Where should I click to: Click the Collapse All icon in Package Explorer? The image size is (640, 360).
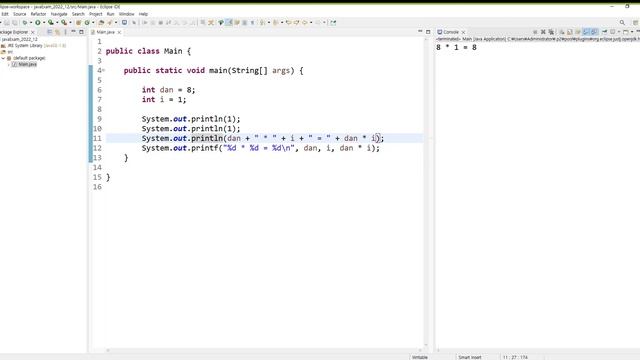point(49,32)
